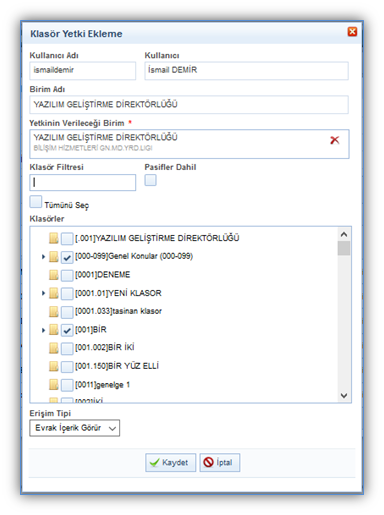The width and height of the screenshot is (384, 515).
Task: Click folder list scrollbar up arrow
Action: [344, 234]
